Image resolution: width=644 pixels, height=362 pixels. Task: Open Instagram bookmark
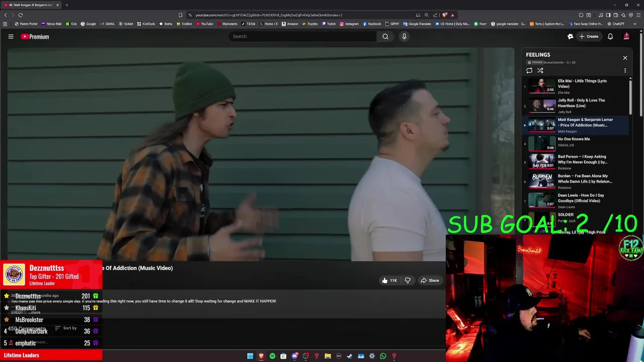pos(349,24)
